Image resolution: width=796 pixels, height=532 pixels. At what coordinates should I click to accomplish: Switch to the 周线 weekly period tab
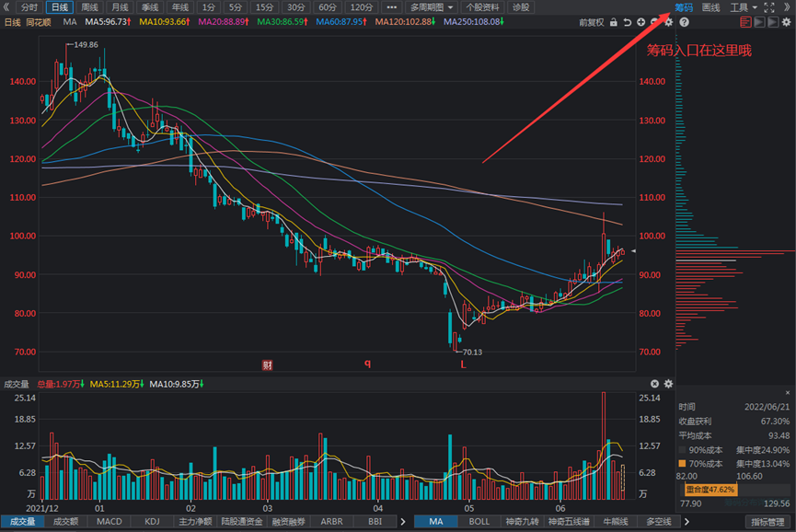coord(89,7)
